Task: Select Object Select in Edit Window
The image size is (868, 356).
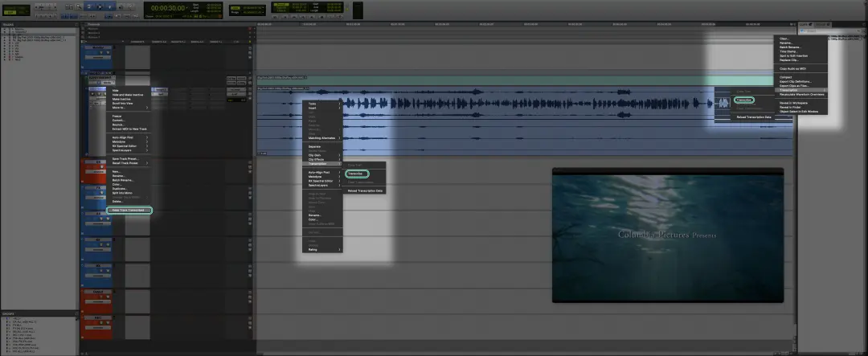Action: (x=800, y=111)
